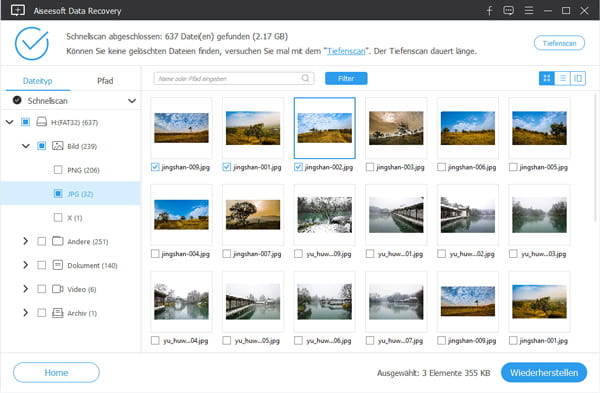The width and height of the screenshot is (600, 393).
Task: Select the yu_huw...01.jpg thumbnail
Action: tap(396, 215)
